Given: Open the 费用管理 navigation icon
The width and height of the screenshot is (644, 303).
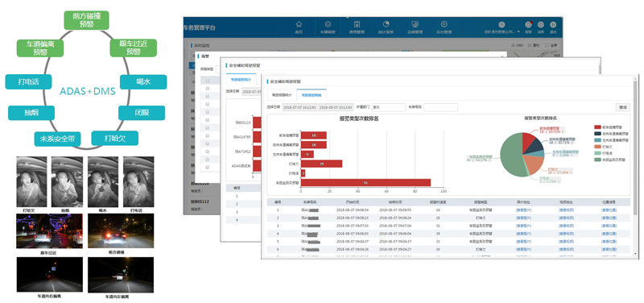Looking at the screenshot, I should (357, 24).
